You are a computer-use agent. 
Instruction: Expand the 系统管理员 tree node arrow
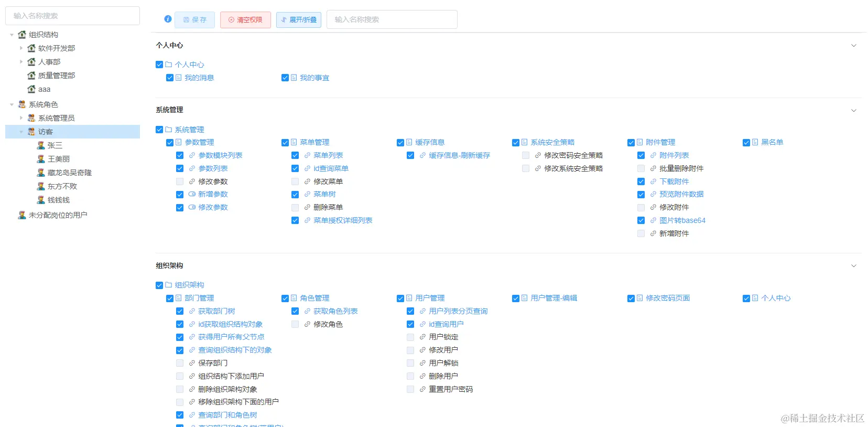[x=21, y=118]
